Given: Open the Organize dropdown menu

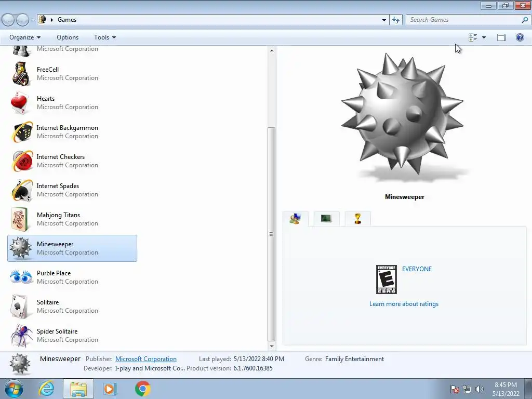Looking at the screenshot, I should 25,37.
